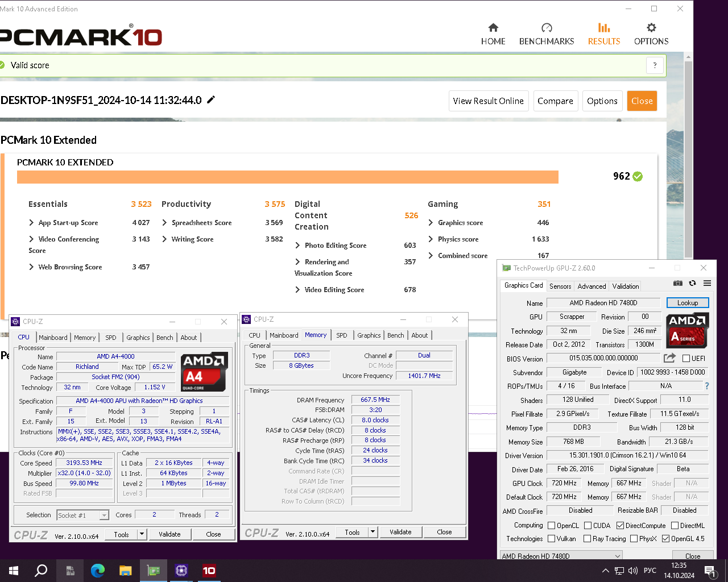
Task: Click the volume icon in system tray
Action: coord(633,571)
